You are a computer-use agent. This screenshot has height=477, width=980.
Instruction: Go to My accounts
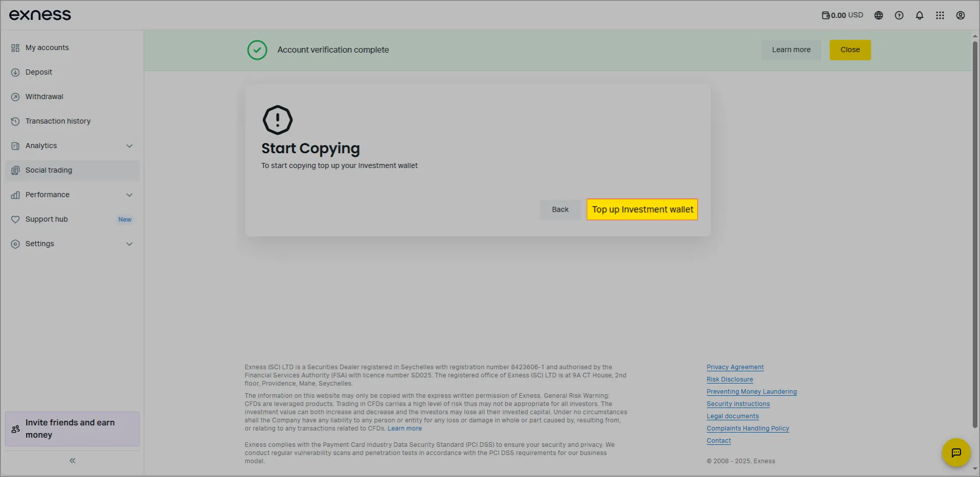coord(72,47)
